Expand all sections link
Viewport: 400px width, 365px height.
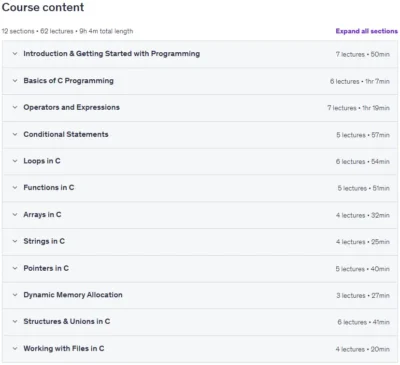coord(367,31)
